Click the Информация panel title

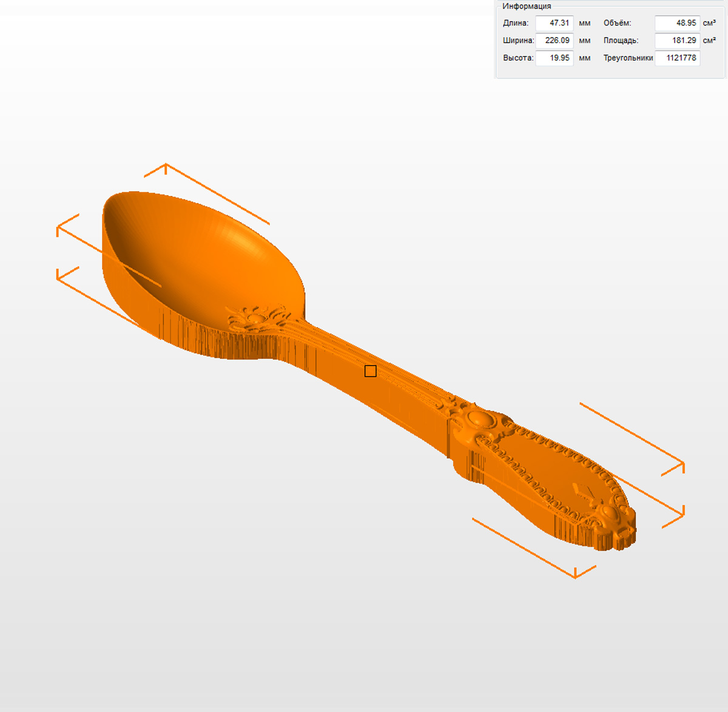(527, 6)
